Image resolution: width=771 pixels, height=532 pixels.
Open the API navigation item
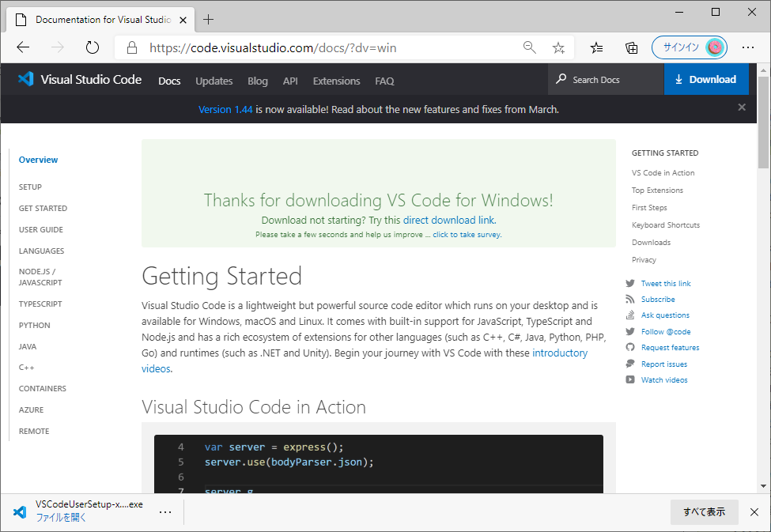[x=290, y=81]
